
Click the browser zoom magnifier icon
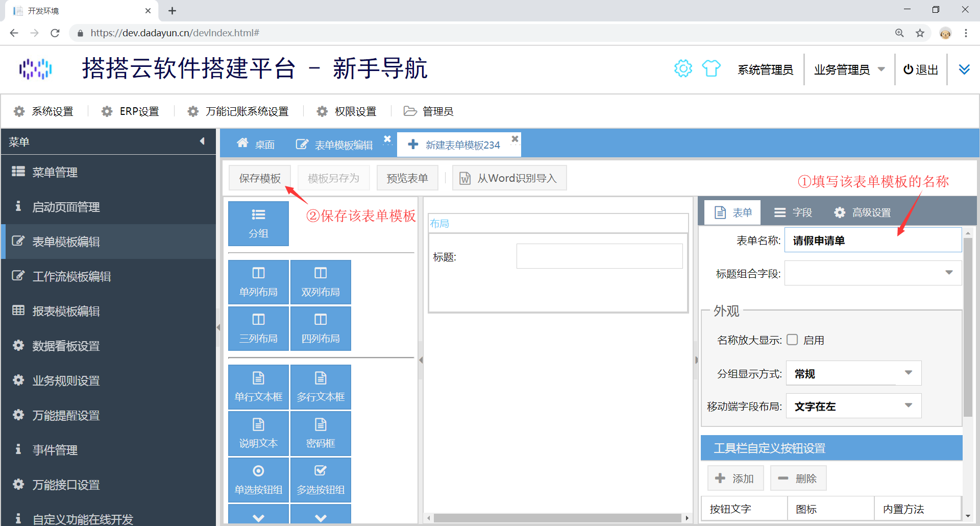point(899,33)
